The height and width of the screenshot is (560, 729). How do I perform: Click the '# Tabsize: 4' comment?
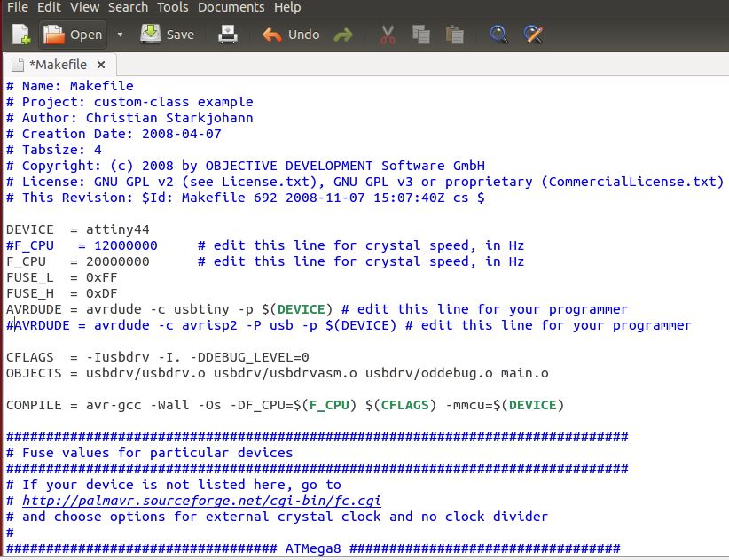coord(54,150)
